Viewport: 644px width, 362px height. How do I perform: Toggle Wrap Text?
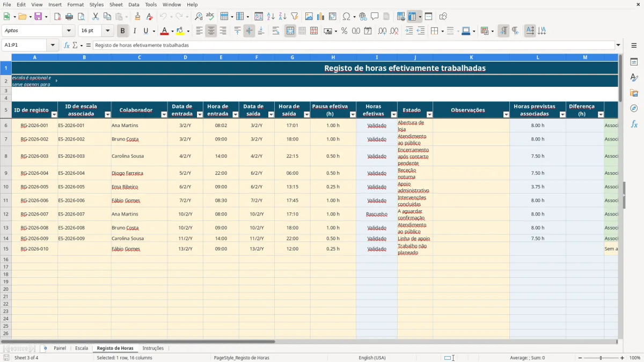point(275,31)
